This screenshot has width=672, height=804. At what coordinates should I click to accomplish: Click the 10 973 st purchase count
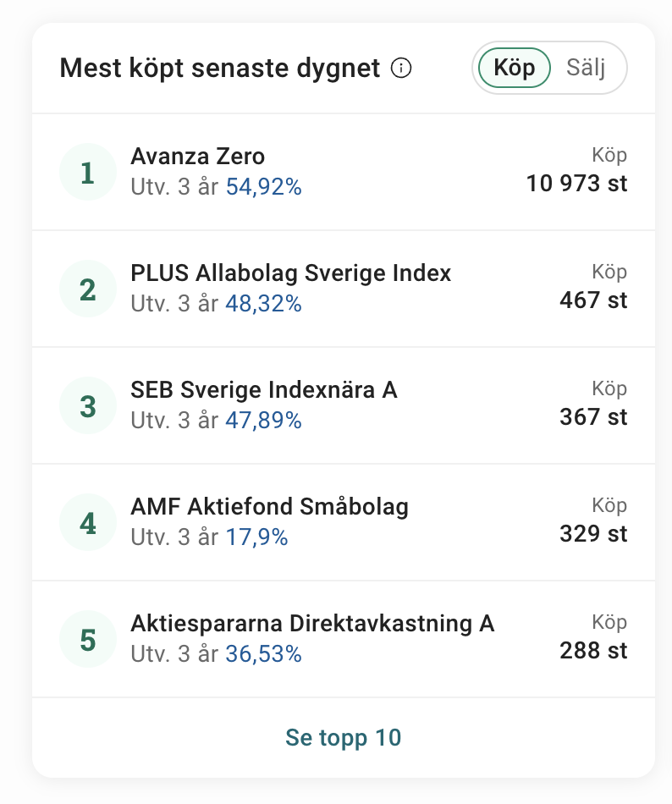click(x=576, y=183)
